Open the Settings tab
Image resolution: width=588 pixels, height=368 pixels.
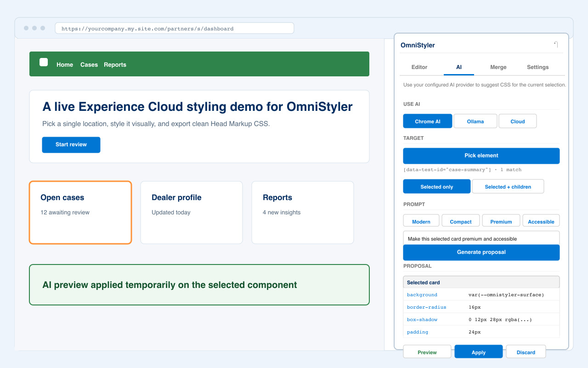(538, 67)
